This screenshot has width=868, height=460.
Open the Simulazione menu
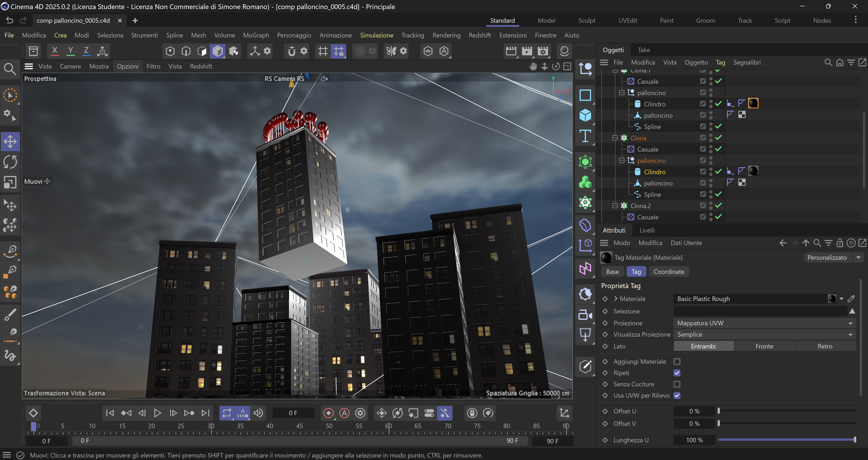pyautogui.click(x=376, y=35)
